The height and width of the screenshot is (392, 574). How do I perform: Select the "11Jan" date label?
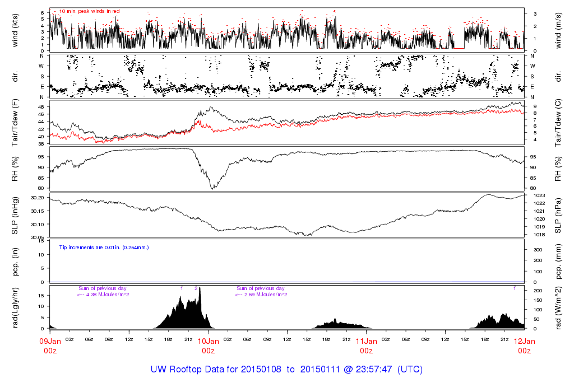pyautogui.click(x=367, y=342)
